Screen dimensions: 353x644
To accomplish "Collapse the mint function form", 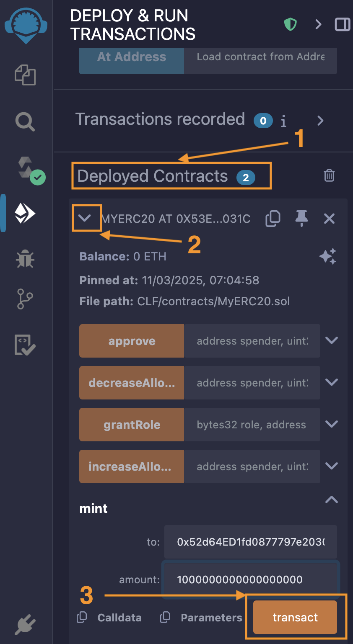I will (332, 500).
